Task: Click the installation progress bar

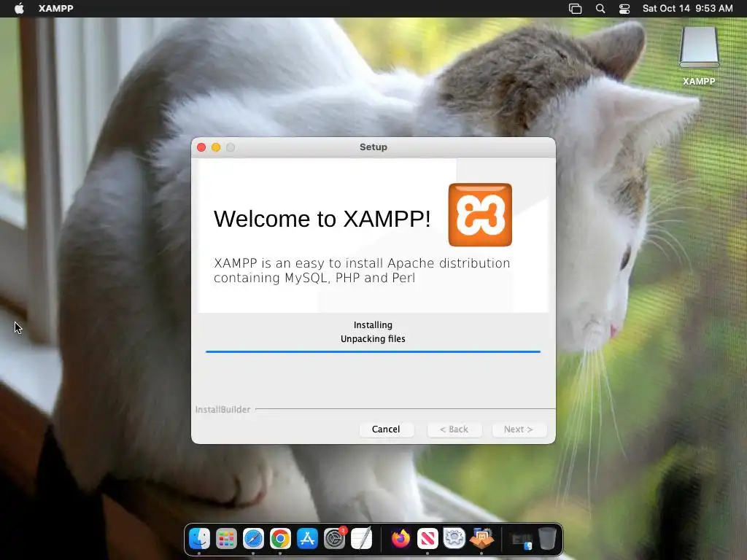Action: click(x=373, y=351)
